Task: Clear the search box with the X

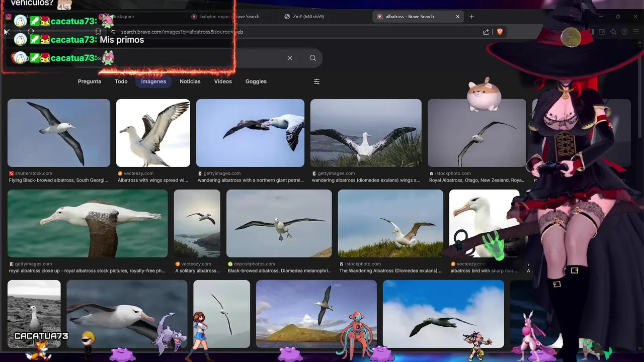Action: (x=290, y=58)
